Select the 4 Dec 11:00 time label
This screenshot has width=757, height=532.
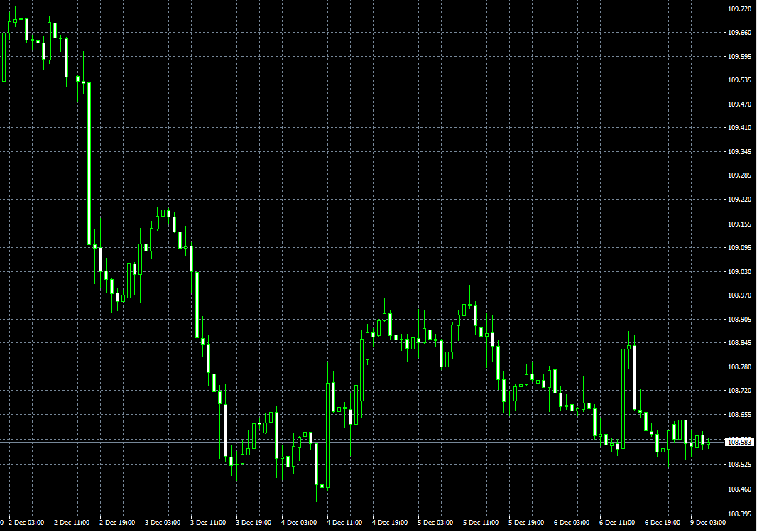click(344, 523)
